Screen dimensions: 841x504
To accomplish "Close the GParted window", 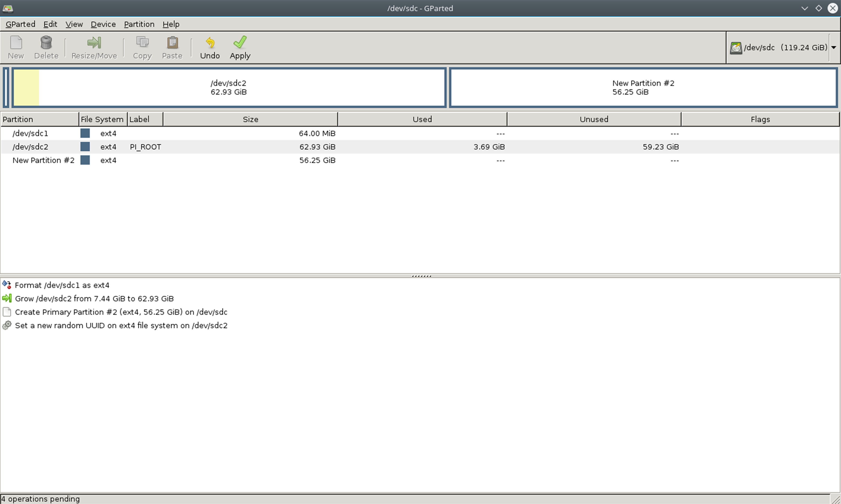I will click(832, 8).
